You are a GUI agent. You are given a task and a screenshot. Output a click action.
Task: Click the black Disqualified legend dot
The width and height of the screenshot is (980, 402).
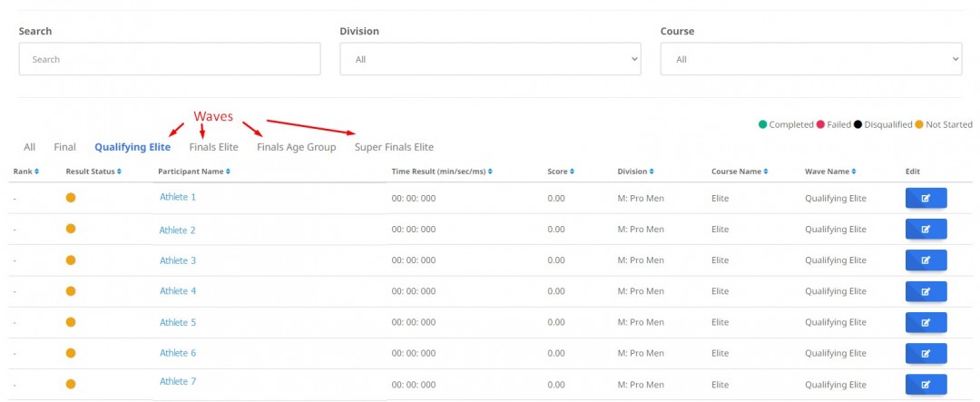(x=858, y=124)
